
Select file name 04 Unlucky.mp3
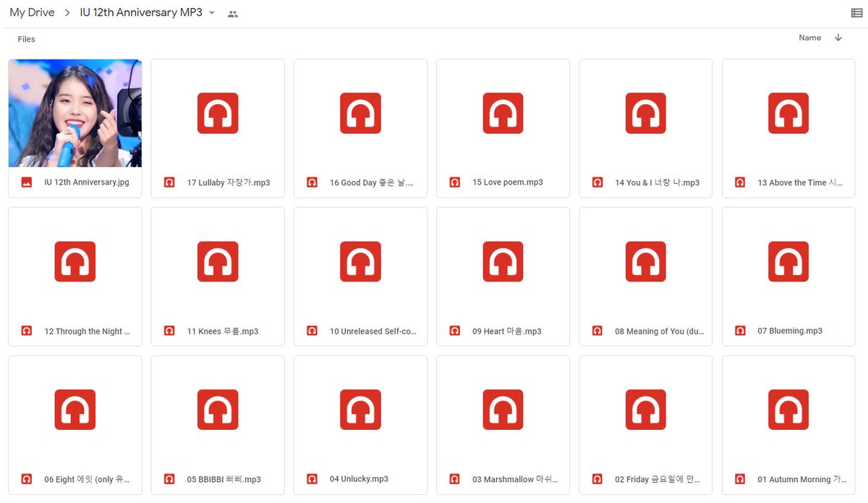click(359, 479)
